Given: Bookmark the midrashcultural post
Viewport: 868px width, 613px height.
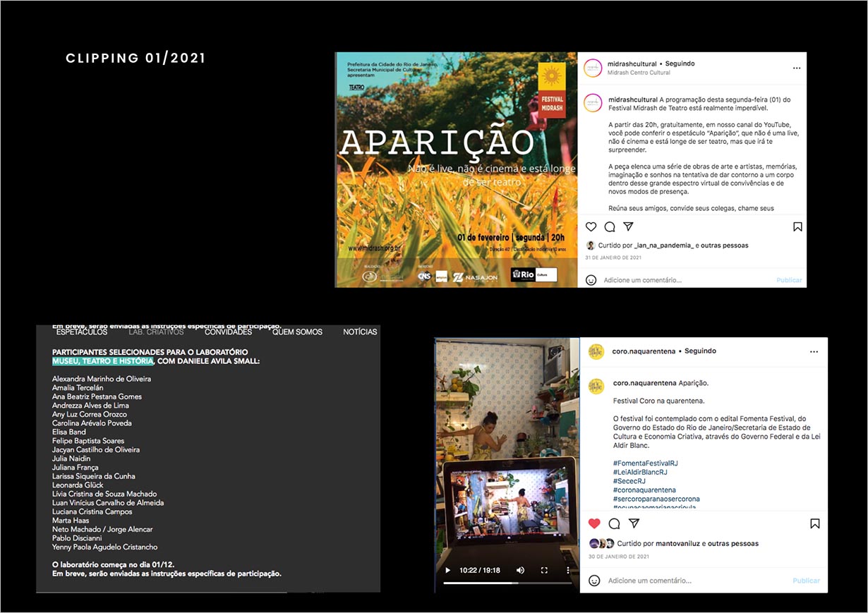Looking at the screenshot, I should point(797,226).
